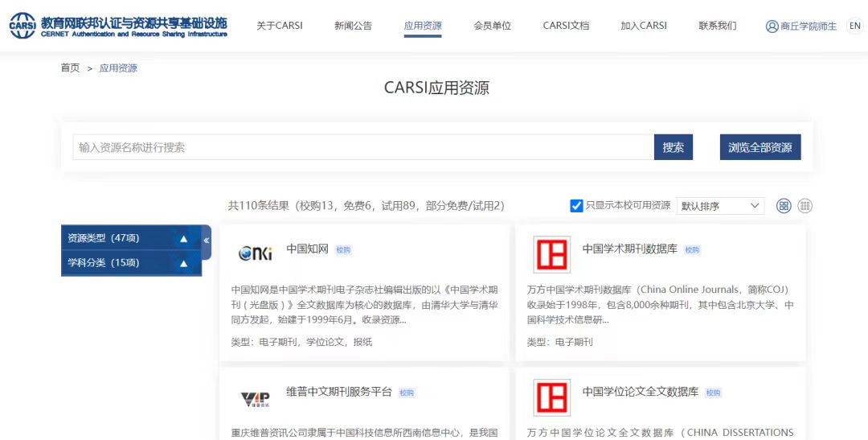Click the 维普 VIP logo
Viewport: 868px width, 440px height.
point(256,399)
